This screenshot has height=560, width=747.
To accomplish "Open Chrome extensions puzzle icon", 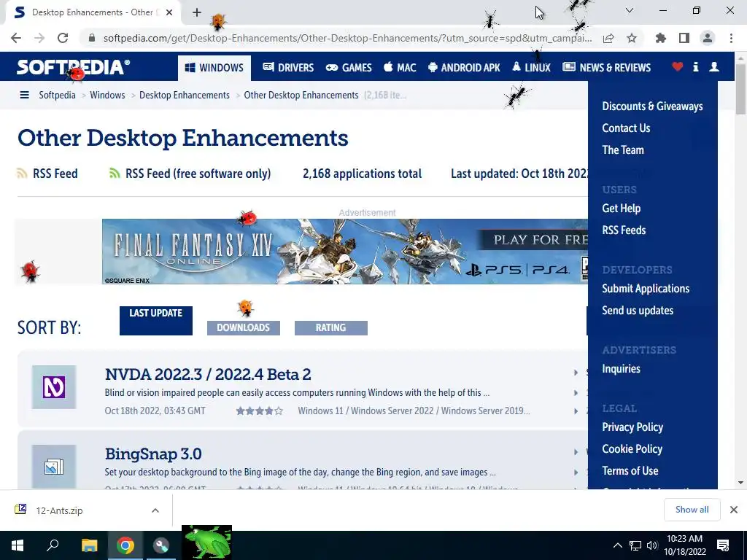I will pos(660,38).
